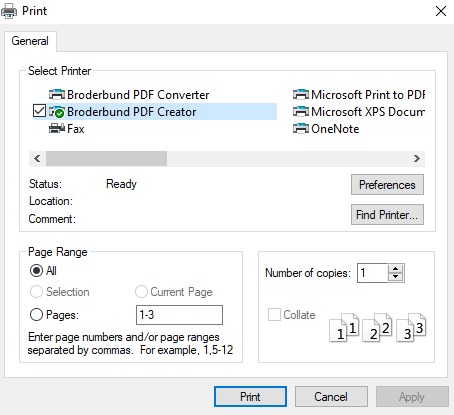454x415 pixels.
Task: Open printer Preferences
Action: click(387, 185)
